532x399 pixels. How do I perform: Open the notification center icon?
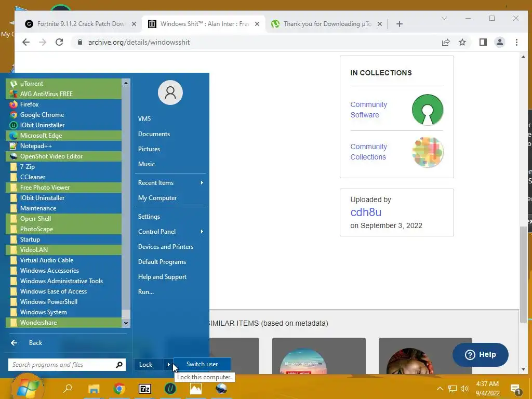tap(515, 389)
